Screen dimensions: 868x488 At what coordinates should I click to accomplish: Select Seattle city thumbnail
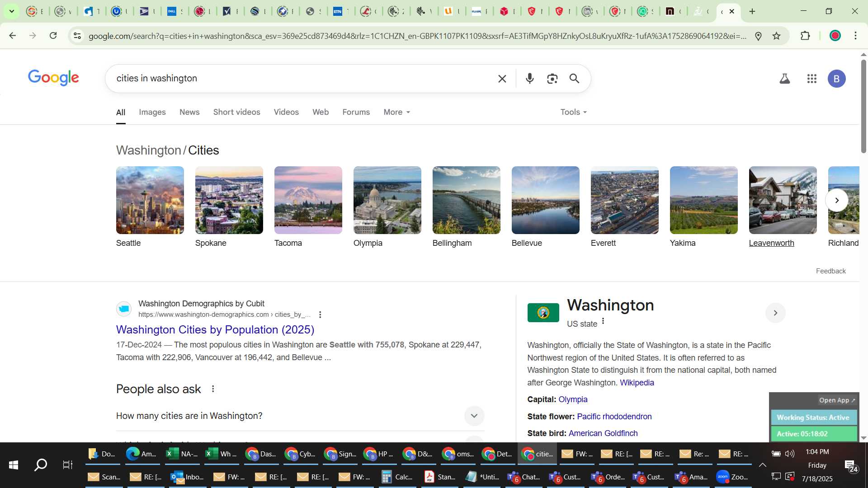tap(150, 200)
